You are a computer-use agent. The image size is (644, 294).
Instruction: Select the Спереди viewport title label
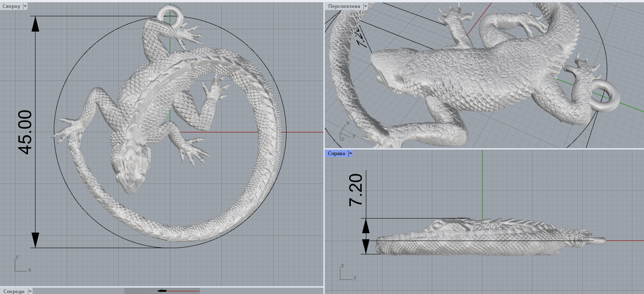click(x=13, y=291)
